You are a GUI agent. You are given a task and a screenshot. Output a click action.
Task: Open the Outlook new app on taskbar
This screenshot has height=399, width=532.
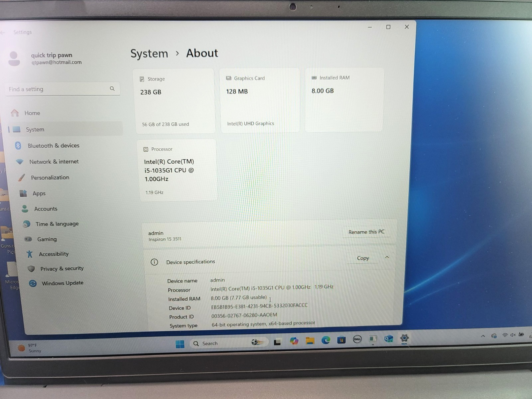click(388, 339)
